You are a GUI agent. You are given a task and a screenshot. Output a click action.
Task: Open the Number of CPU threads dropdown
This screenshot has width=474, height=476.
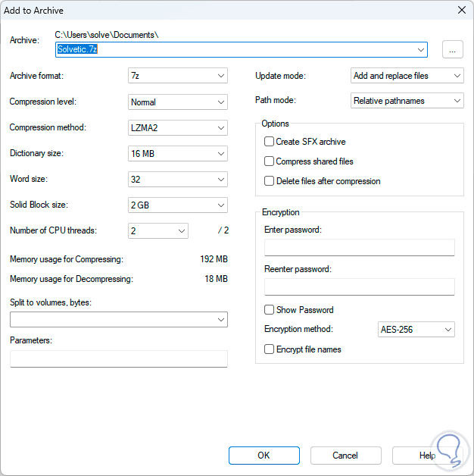(158, 230)
